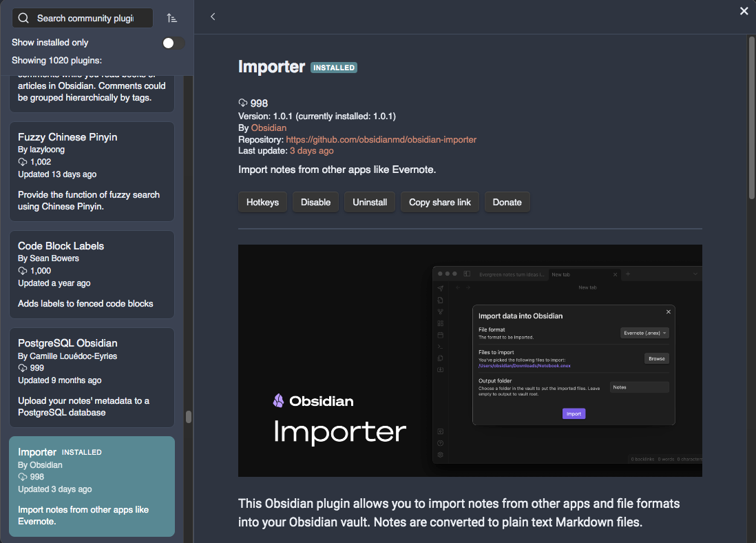Click the Donate button
Viewport: 756px width, 543px height.
pos(507,202)
